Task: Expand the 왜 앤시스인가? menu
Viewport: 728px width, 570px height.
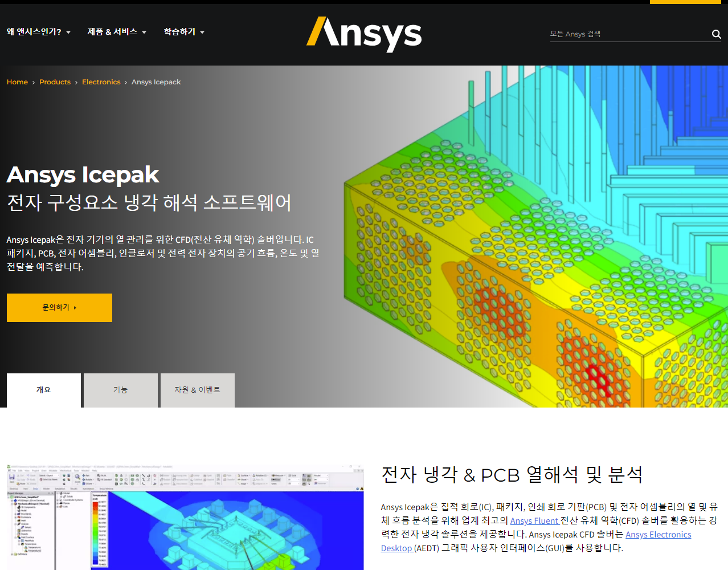Action: point(39,32)
